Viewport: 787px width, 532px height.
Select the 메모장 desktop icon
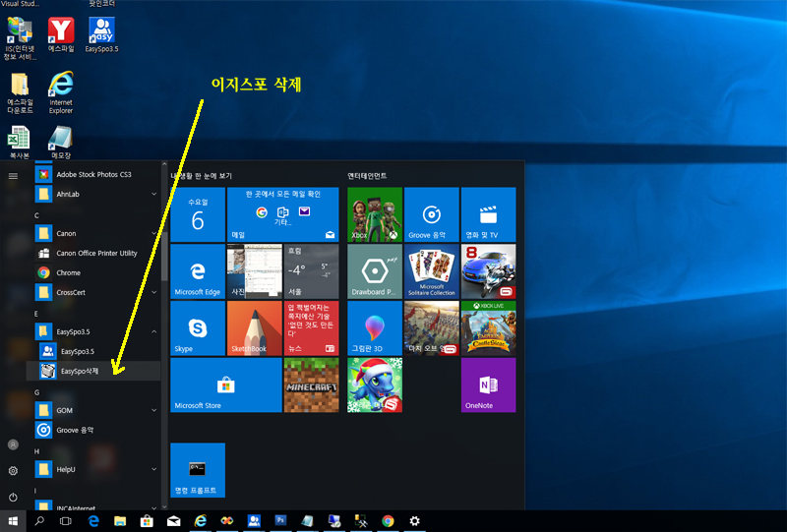pyautogui.click(x=61, y=142)
